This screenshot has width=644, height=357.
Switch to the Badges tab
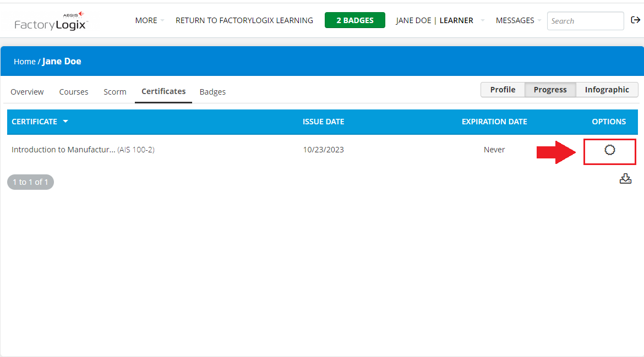pyautogui.click(x=212, y=91)
